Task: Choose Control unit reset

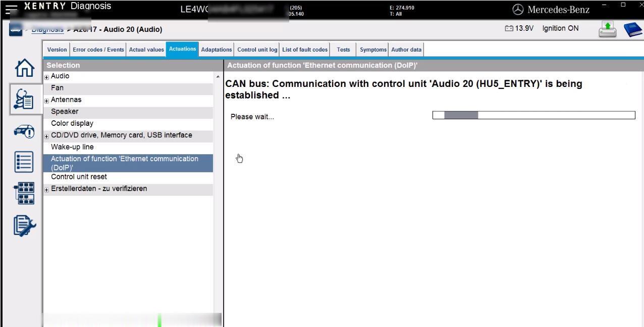Action: (128, 177)
